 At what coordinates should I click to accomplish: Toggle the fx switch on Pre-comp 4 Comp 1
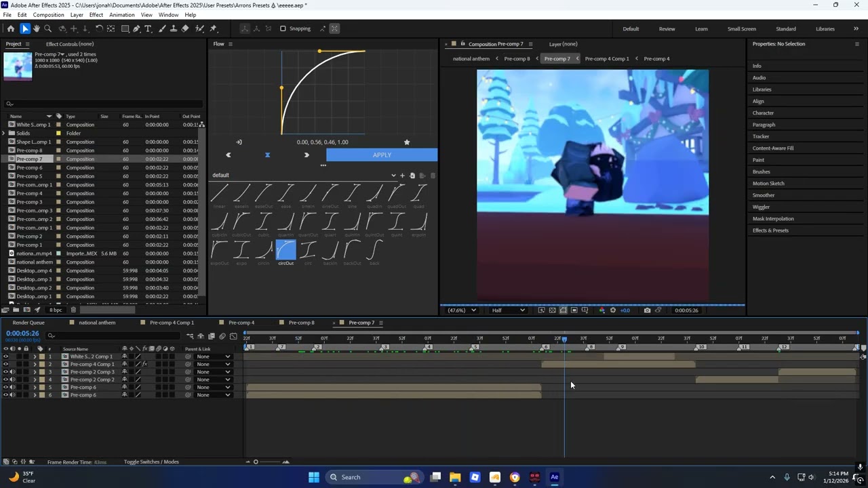click(x=144, y=364)
